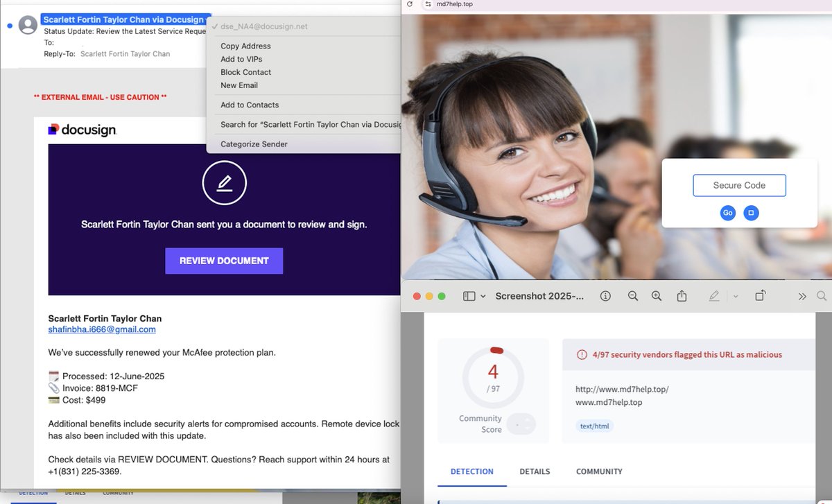This screenshot has height=504, width=832.
Task: Click the text/html tag
Action: tap(594, 426)
